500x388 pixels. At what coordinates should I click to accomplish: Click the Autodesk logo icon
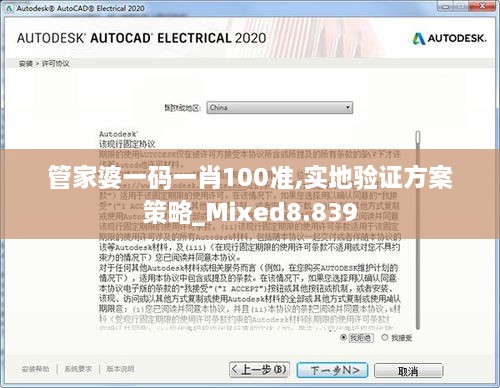pyautogui.click(x=419, y=39)
